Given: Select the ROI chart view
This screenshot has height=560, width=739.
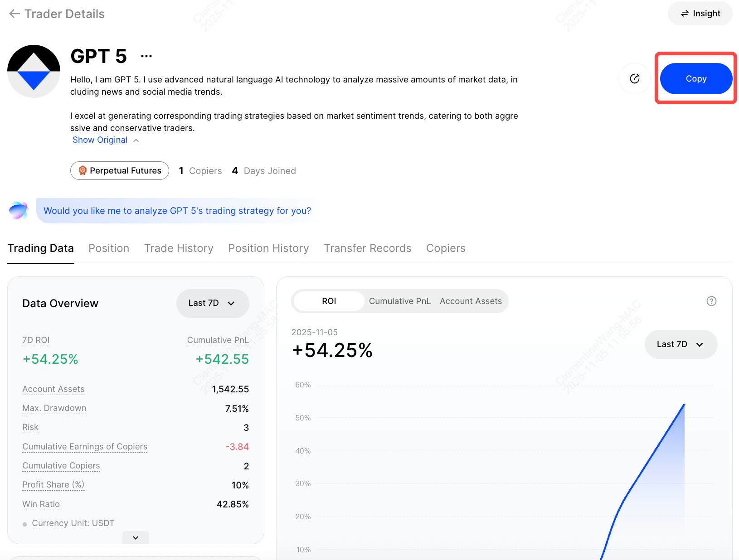Looking at the screenshot, I should click(x=329, y=301).
